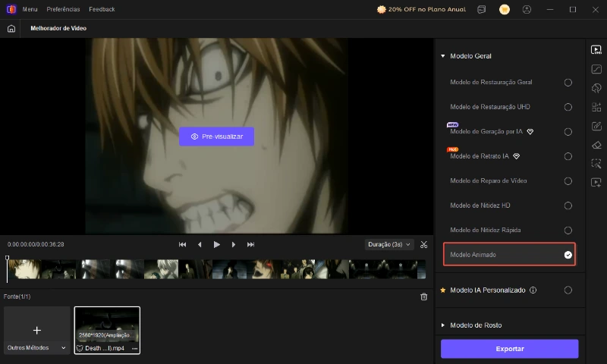Delete source with trash icon
The image size is (607, 364).
424,297
